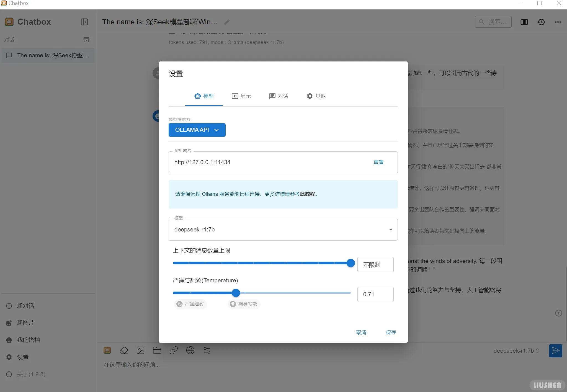Viewport: 567px width, 392px height.
Task: Switch to the 对话 settings tab
Action: click(x=279, y=96)
